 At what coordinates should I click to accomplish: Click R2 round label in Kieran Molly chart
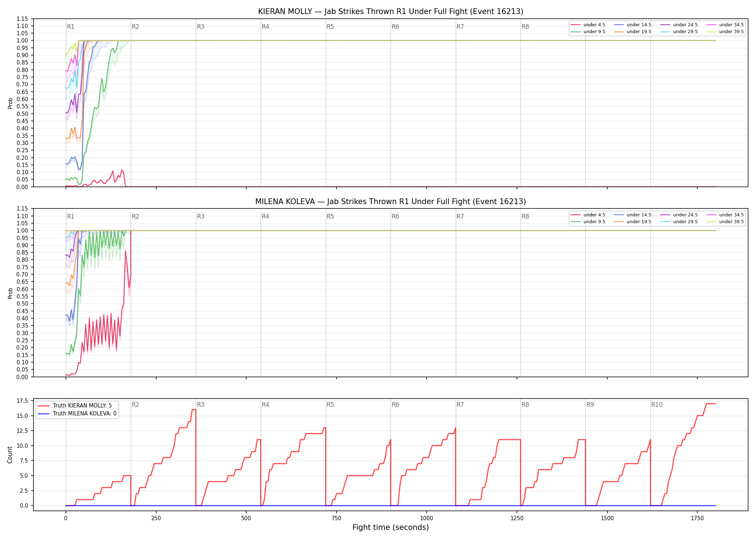[135, 27]
